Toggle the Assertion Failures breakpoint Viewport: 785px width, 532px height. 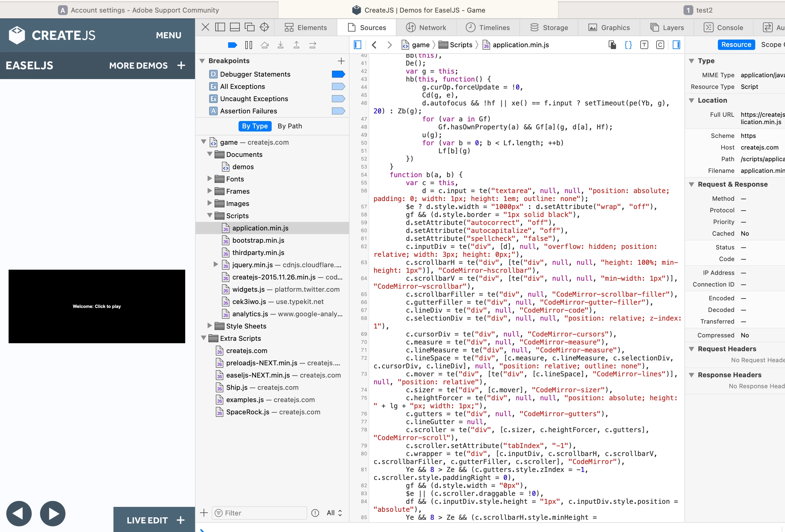coord(338,111)
